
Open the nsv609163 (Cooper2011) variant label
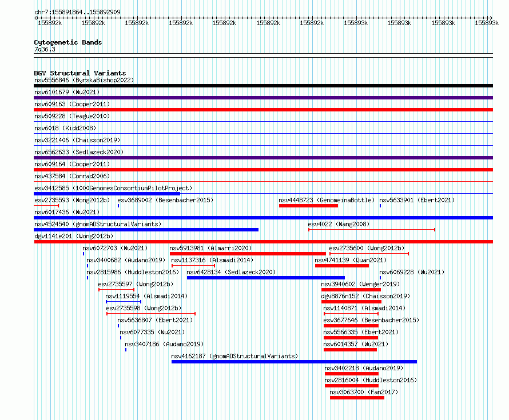72,104
